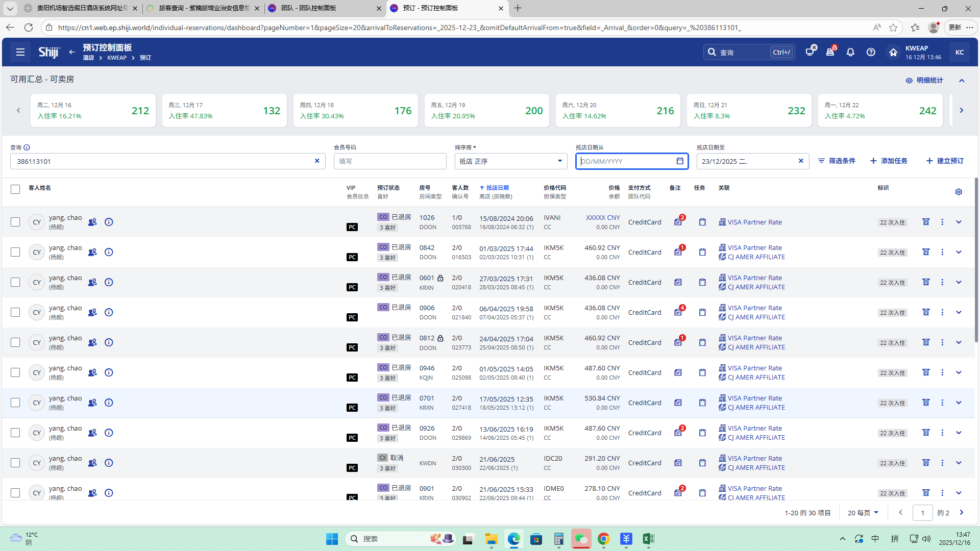Screen dimensions: 980x551
Task: Click KWEAP in the breadcrumb
Action: point(117,58)
